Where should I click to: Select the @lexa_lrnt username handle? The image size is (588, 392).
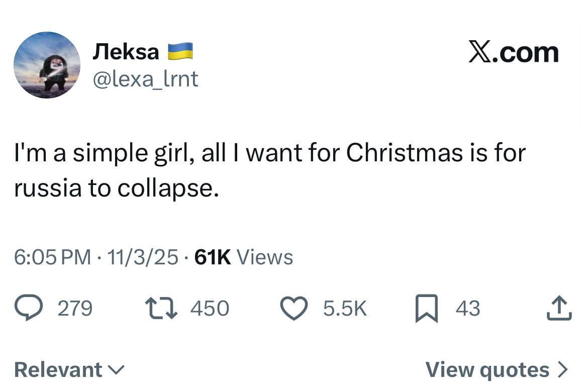147,79
